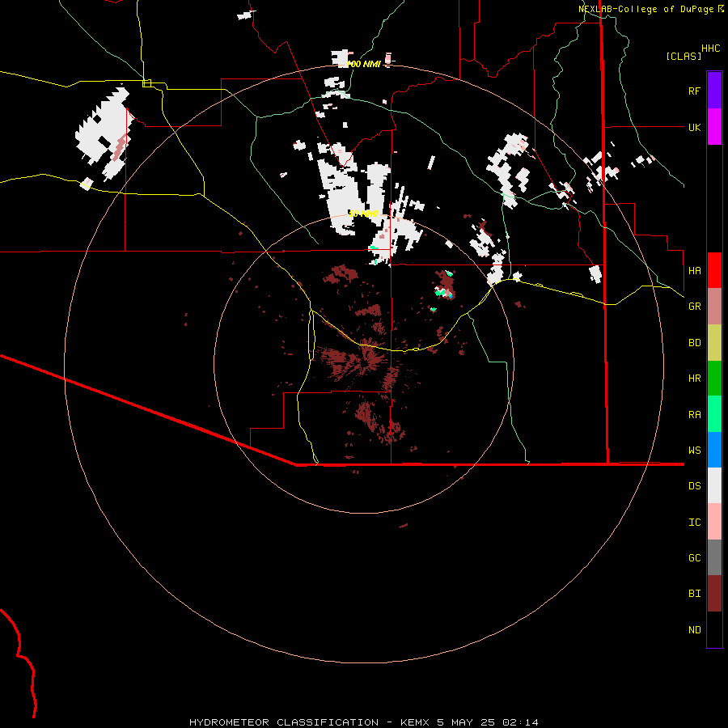Click the RA light-green legend swatch

pyautogui.click(x=714, y=414)
